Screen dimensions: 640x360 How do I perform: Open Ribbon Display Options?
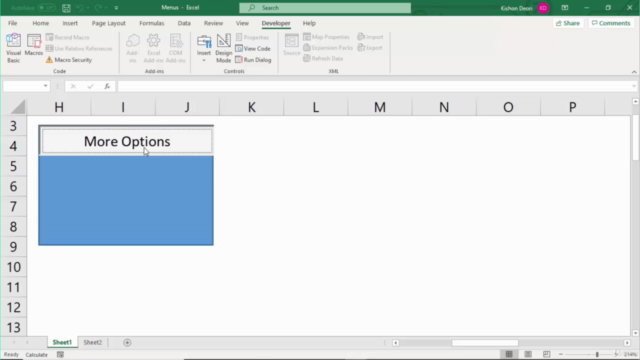click(x=565, y=8)
